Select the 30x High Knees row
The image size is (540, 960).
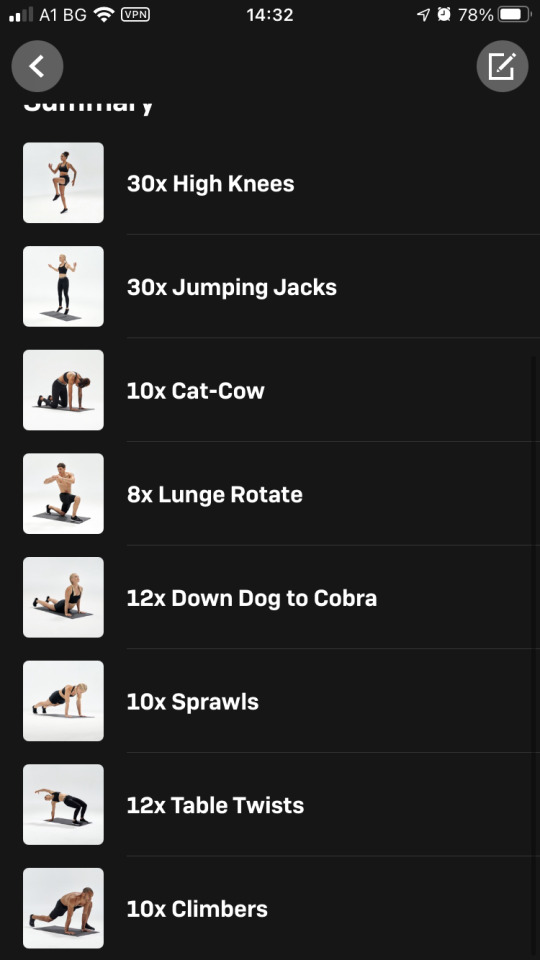270,182
